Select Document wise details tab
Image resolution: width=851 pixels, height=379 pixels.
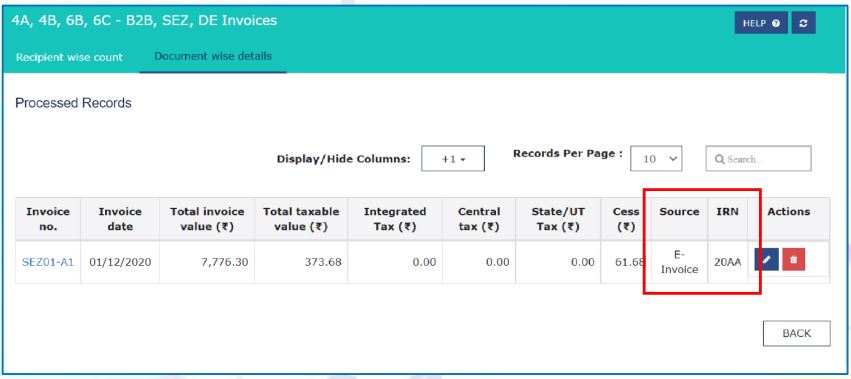click(x=213, y=56)
